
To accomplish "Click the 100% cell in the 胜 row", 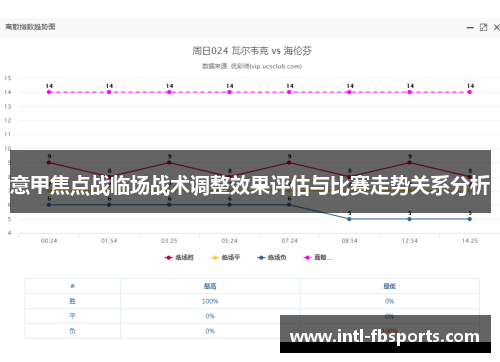I will 210,301.
